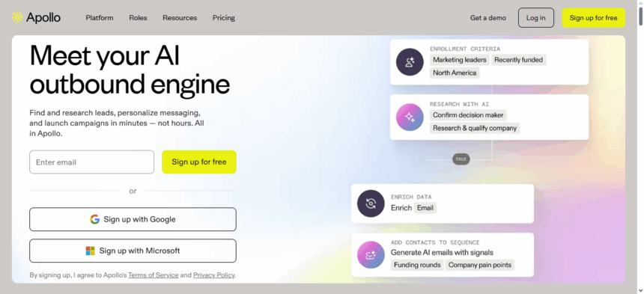This screenshot has width=644, height=294.
Task: Click the Apollo logo icon
Action: tap(18, 17)
